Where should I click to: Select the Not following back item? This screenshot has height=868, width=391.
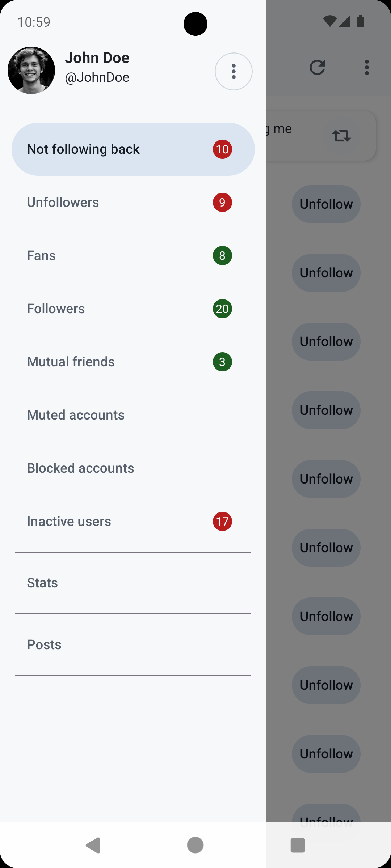133,149
